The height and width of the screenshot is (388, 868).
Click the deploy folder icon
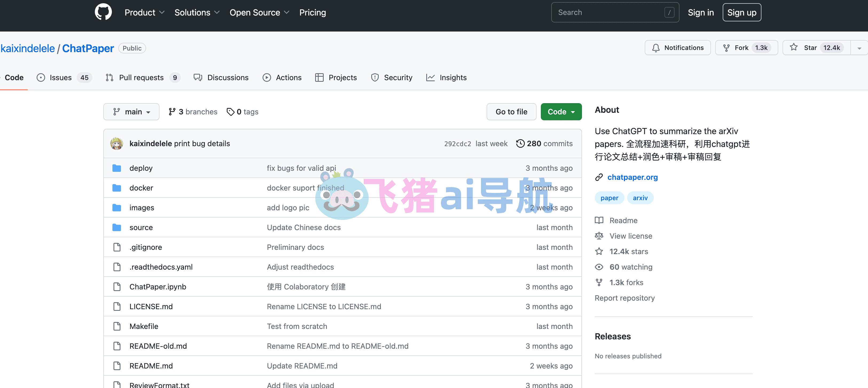117,168
